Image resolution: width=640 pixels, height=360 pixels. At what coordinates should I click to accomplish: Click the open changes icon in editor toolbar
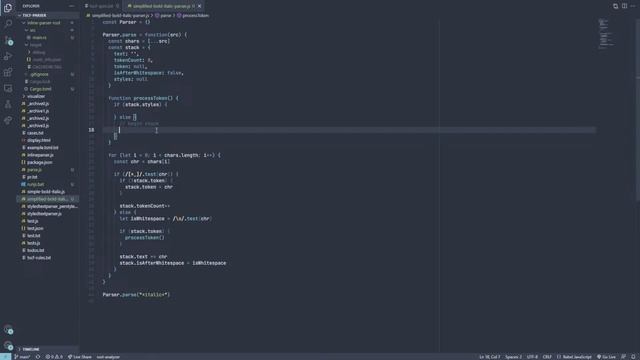coord(616,6)
